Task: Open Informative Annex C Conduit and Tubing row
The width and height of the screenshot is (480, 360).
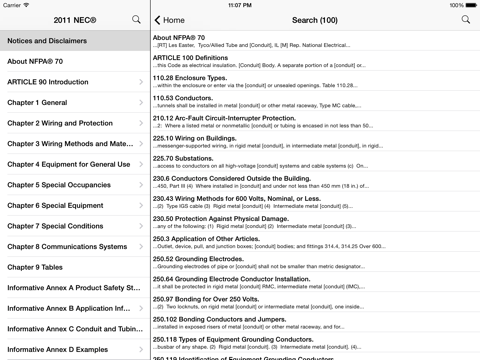Action: [x=75, y=329]
